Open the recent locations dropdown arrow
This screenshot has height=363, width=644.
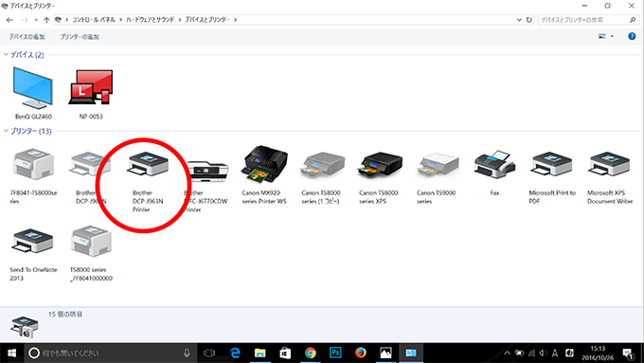(x=36, y=20)
